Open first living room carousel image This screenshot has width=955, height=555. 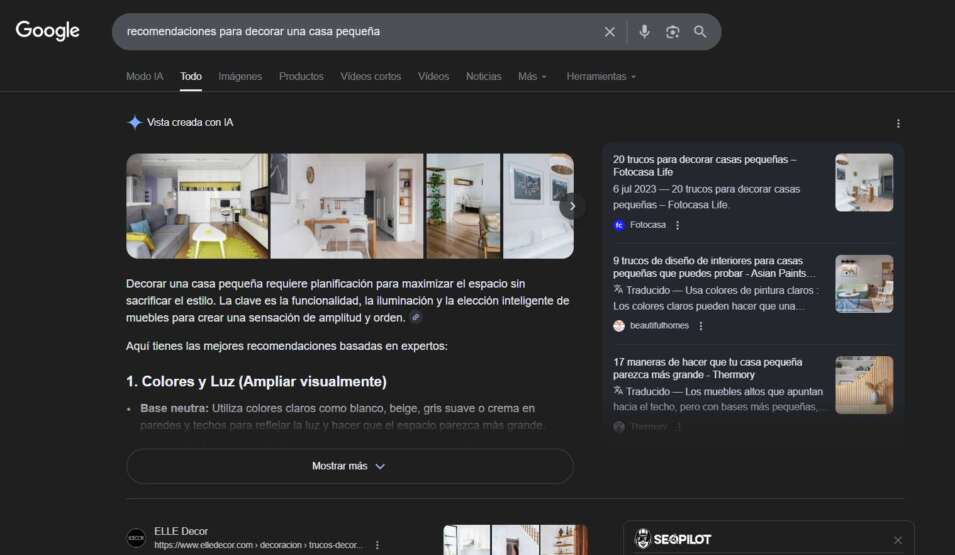pyautogui.click(x=197, y=206)
